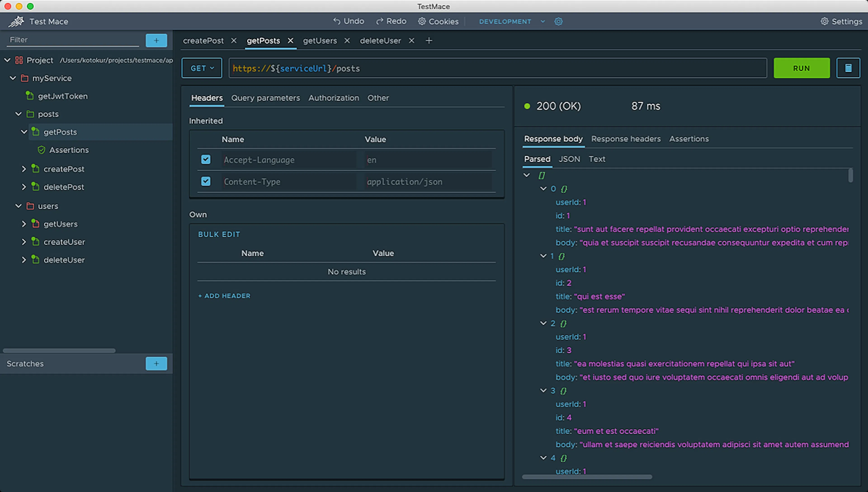Screen dimensions: 868x492
Task: Click the Assertions shield icon in the tree
Action: (x=42, y=150)
